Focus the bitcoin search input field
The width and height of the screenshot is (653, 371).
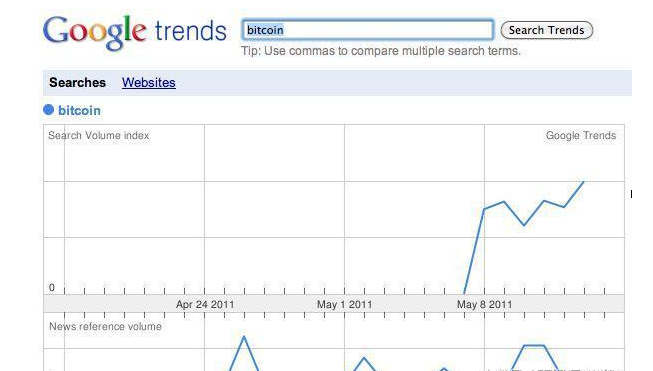(368, 30)
